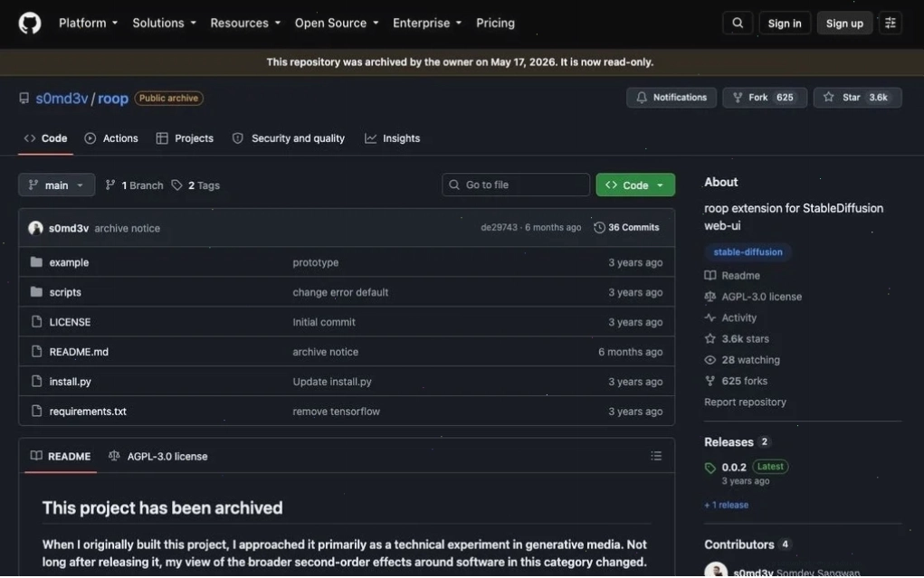Image resolution: width=924 pixels, height=578 pixels.
Task: Open the Enterprise dropdown
Action: (427, 23)
